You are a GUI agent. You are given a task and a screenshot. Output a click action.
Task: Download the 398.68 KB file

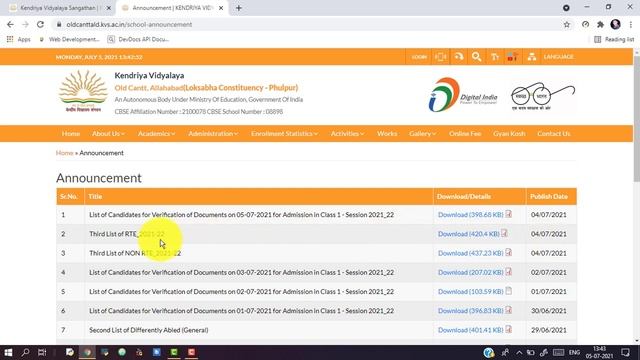(471, 215)
